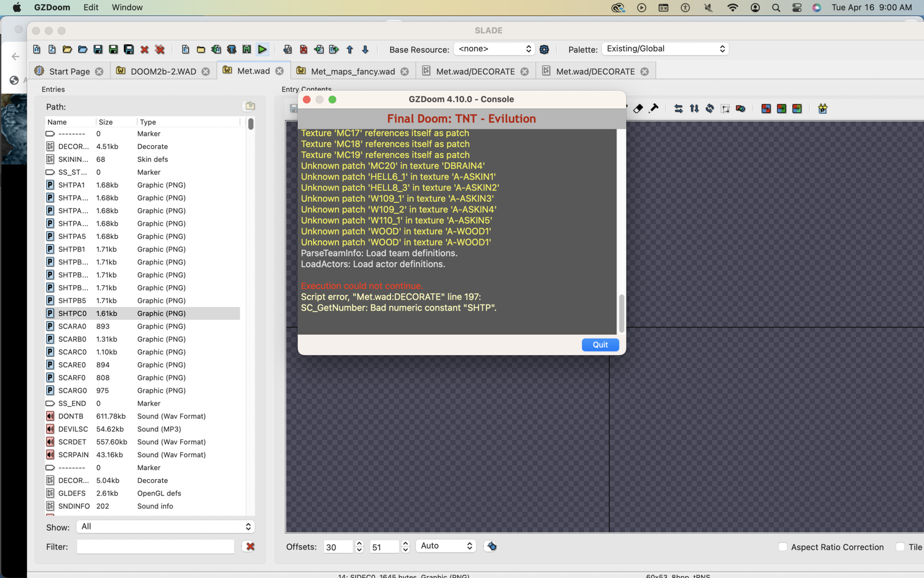The image size is (924, 578).
Task: Open the Base Resource dropdown
Action: [x=494, y=49]
